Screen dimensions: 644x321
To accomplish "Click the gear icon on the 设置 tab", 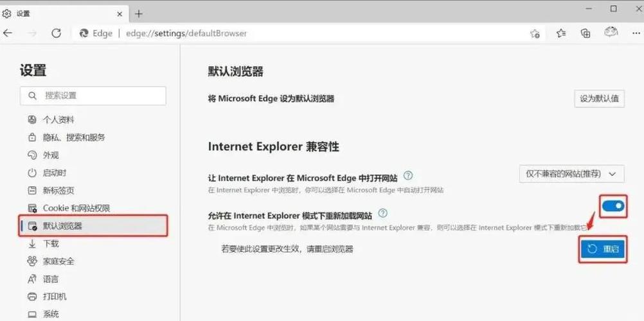I will (x=6, y=13).
